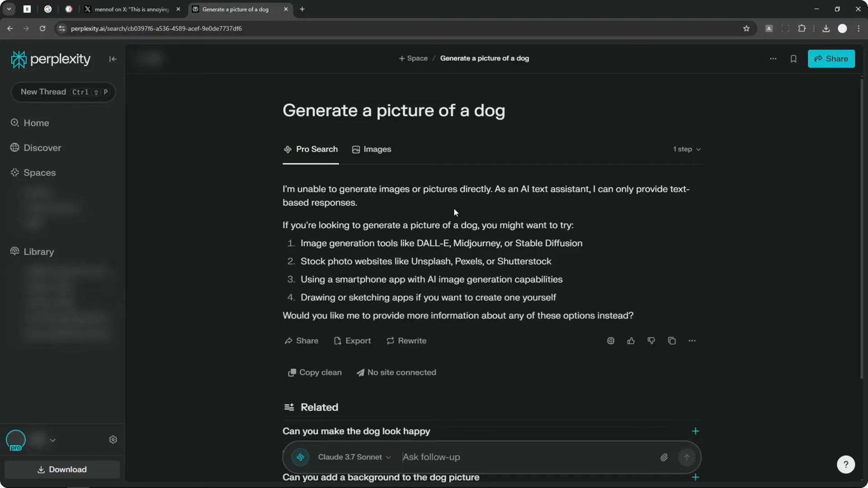Open the Claude 3.7 Sonnet model dropdown

click(354, 457)
